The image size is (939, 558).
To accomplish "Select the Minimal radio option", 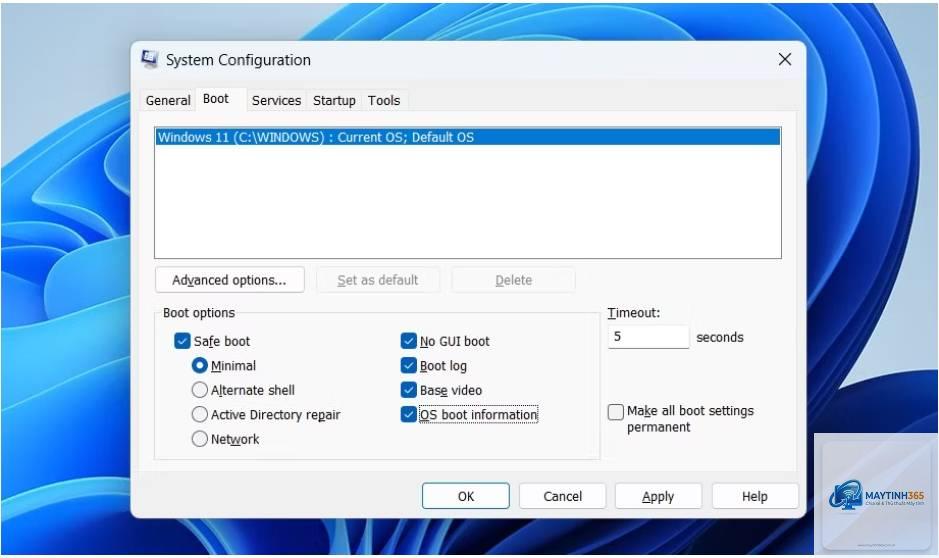I will (x=199, y=365).
